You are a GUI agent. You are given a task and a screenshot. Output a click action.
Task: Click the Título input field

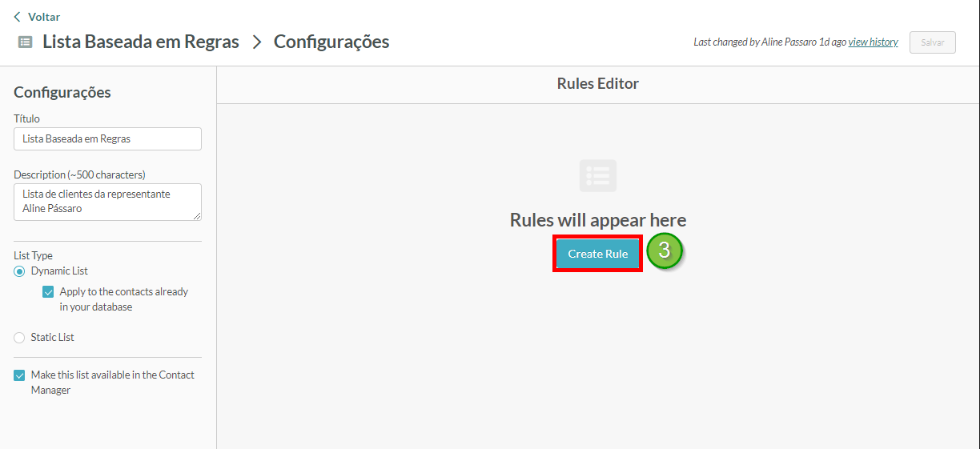point(107,138)
